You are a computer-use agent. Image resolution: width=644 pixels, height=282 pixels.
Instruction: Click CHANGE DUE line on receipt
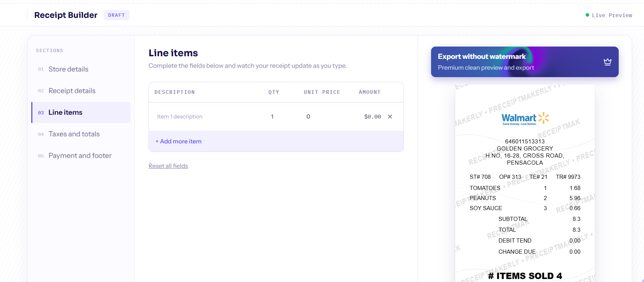coord(539,252)
